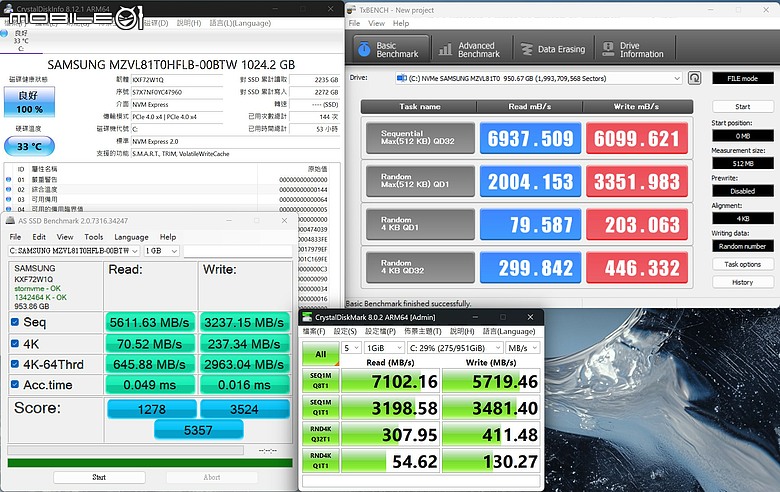Run the RND4K Q1T1 test

(x=321, y=461)
